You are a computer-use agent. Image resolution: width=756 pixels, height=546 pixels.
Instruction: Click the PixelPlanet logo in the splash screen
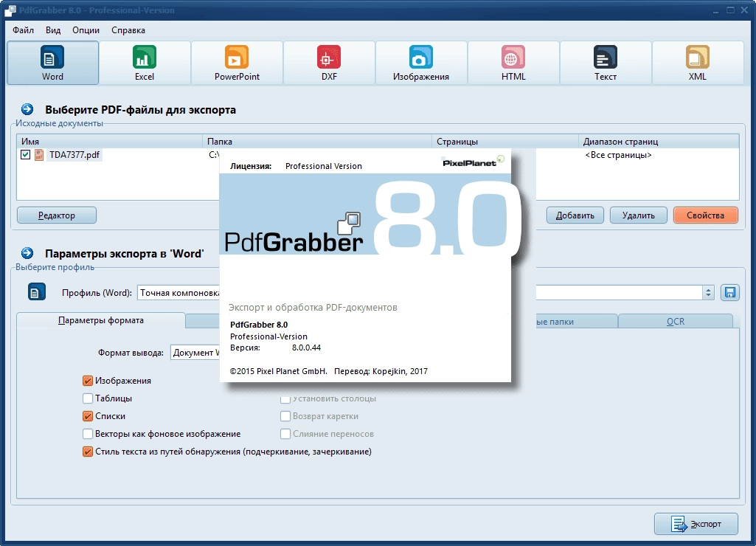tap(473, 162)
